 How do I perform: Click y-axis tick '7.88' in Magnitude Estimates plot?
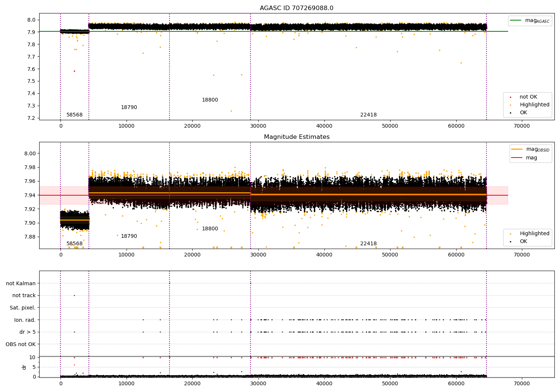click(31, 237)
